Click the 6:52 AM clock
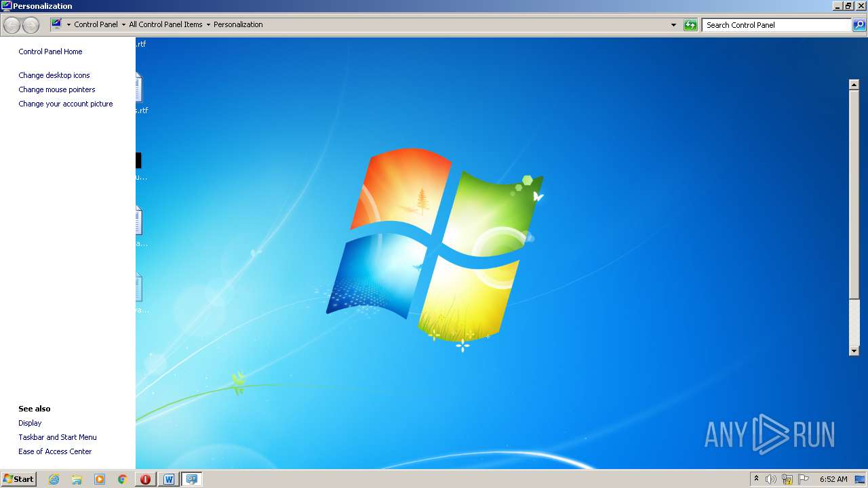Screen dimensions: 868x488 coord(833,479)
